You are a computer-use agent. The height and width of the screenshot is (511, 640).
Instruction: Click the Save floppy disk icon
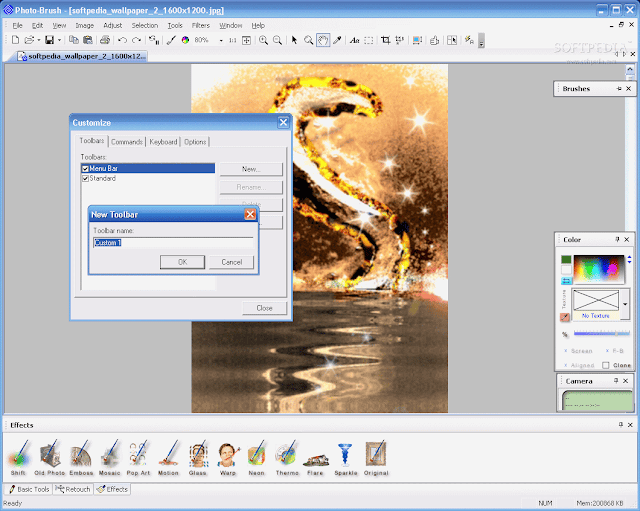pyautogui.click(x=49, y=40)
